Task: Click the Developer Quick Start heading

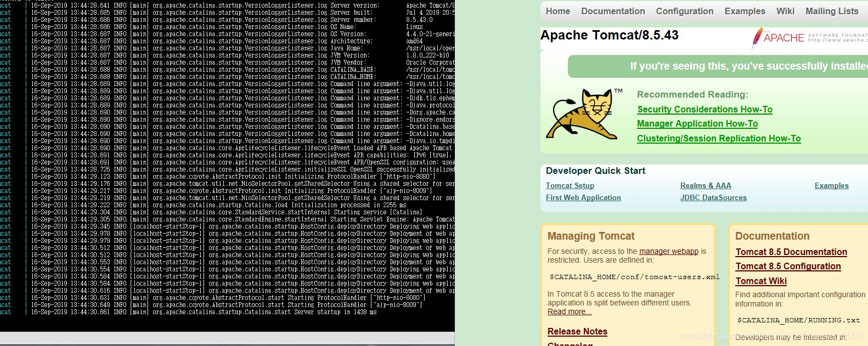Action: tap(595, 171)
